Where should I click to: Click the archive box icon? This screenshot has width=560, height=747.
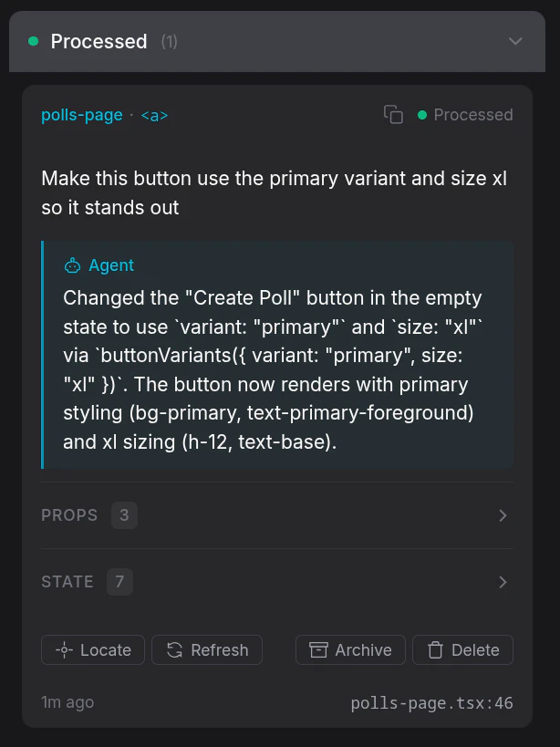[318, 649]
